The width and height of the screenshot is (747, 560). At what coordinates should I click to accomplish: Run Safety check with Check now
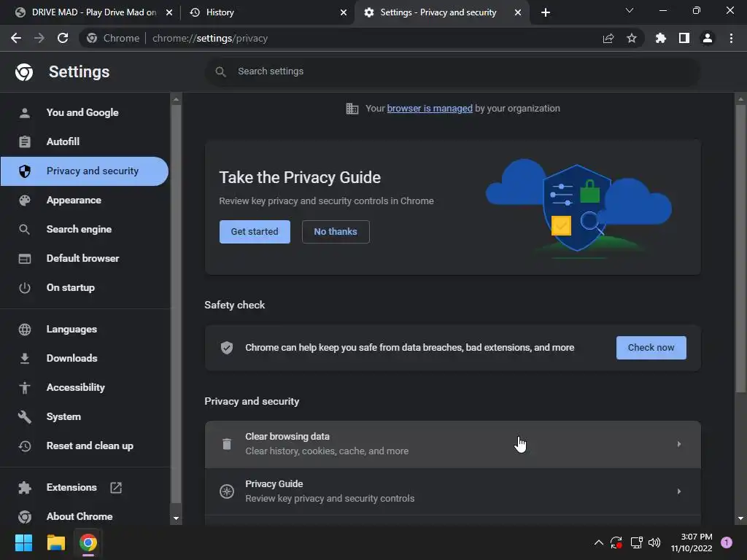[651, 348]
